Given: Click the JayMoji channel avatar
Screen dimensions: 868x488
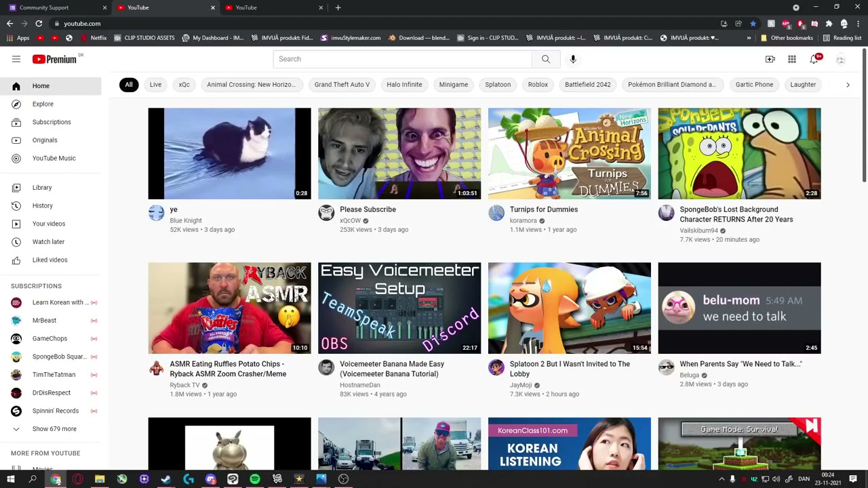Looking at the screenshot, I should point(496,367).
